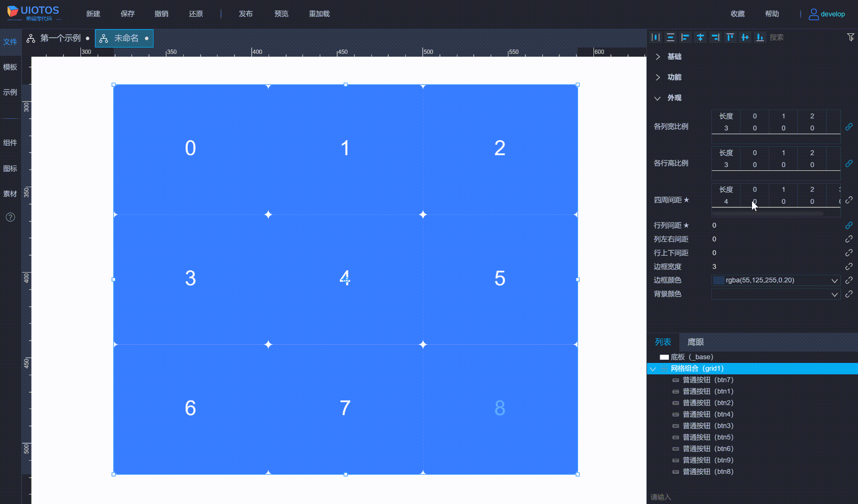Click the align horizontal center icon
The image size is (858, 504).
(x=700, y=37)
